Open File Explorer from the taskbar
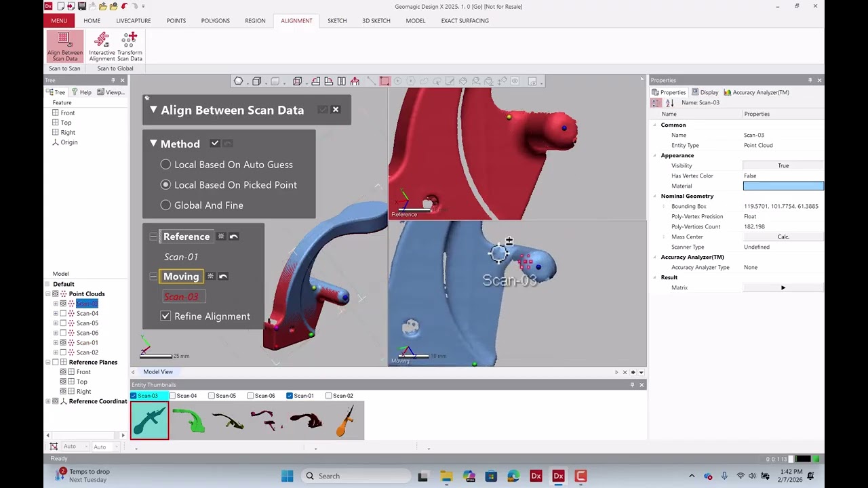868x488 pixels. point(446,476)
